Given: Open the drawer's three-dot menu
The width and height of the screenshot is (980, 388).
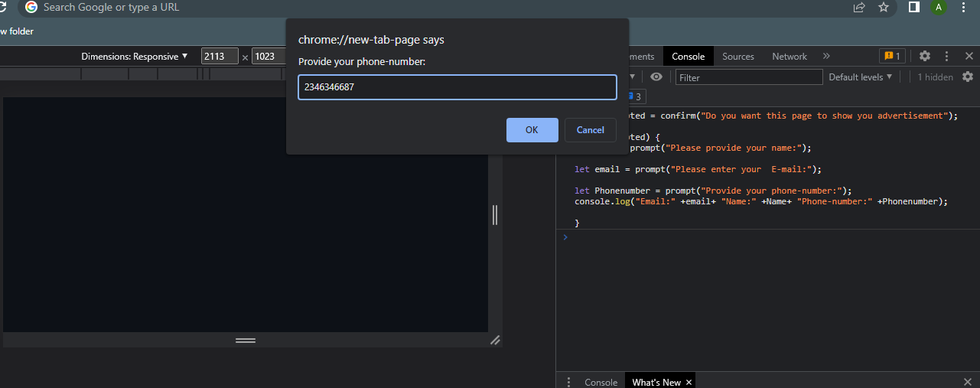Looking at the screenshot, I should point(568,382).
